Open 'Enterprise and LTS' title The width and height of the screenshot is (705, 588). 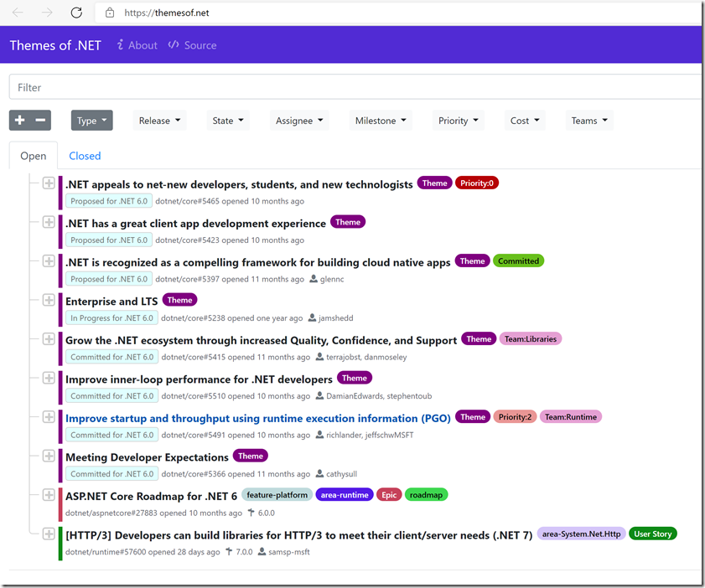[111, 302]
